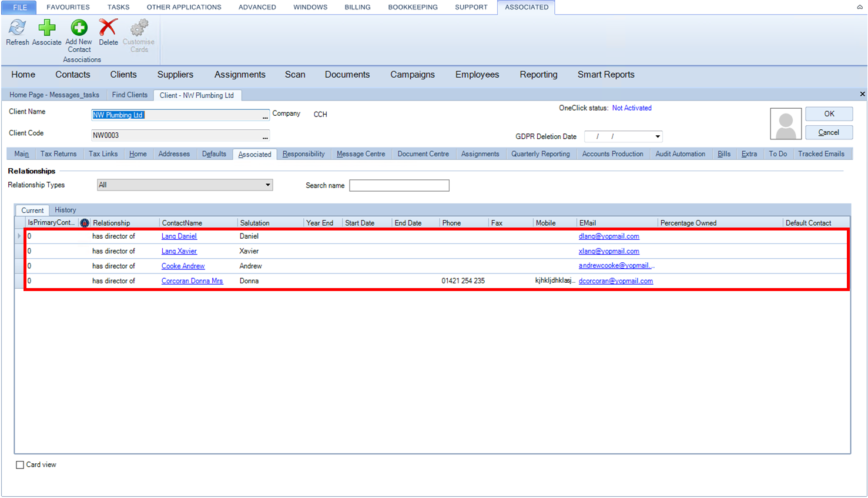The height and width of the screenshot is (498, 868).
Task: Collapse the ribbon with top-right chevron
Action: pos(860,7)
